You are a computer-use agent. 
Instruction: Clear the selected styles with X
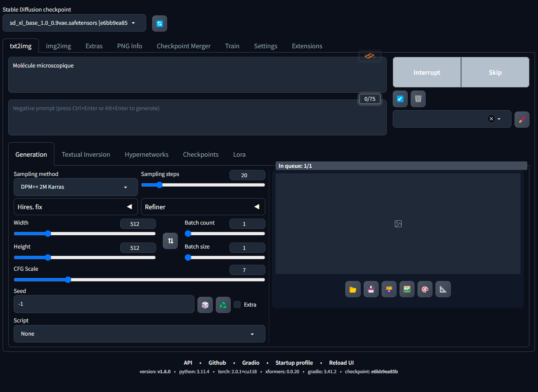[x=491, y=119]
